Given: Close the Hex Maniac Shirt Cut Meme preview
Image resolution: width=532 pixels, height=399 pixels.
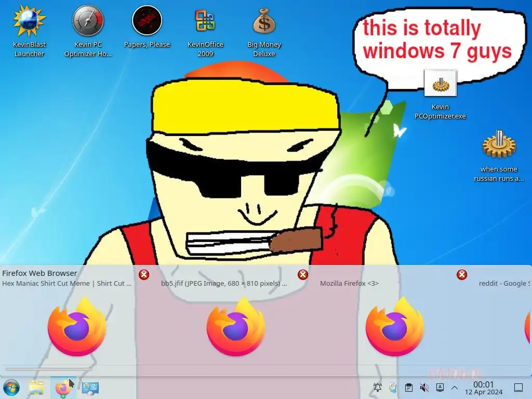Looking at the screenshot, I should (x=144, y=274).
